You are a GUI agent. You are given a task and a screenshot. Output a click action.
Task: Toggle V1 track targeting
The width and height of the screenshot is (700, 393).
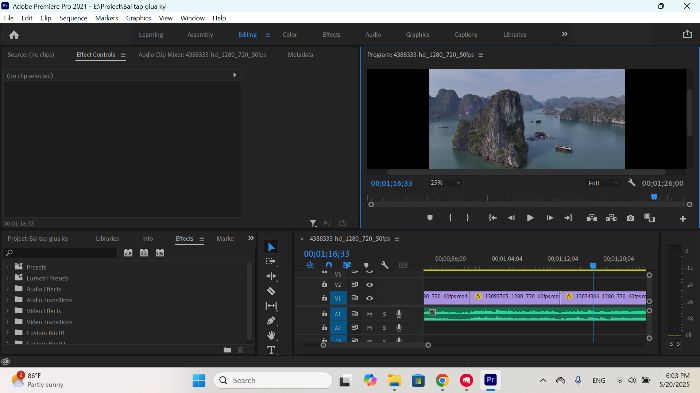[338, 298]
